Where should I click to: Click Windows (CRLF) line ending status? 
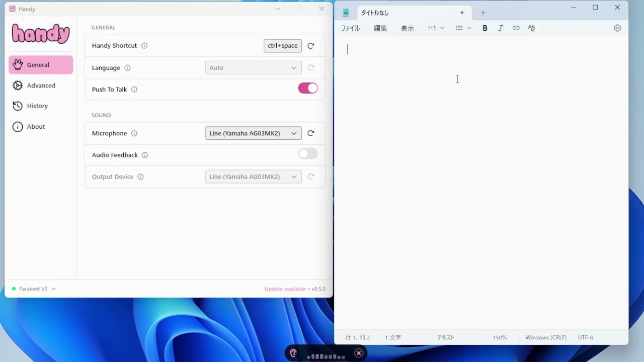(546, 338)
